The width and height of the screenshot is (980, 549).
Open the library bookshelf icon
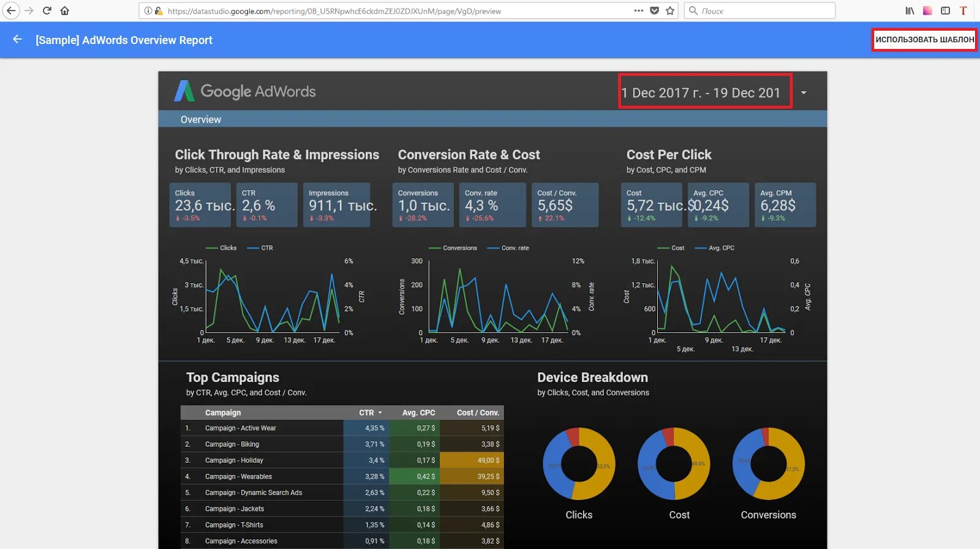tap(910, 10)
